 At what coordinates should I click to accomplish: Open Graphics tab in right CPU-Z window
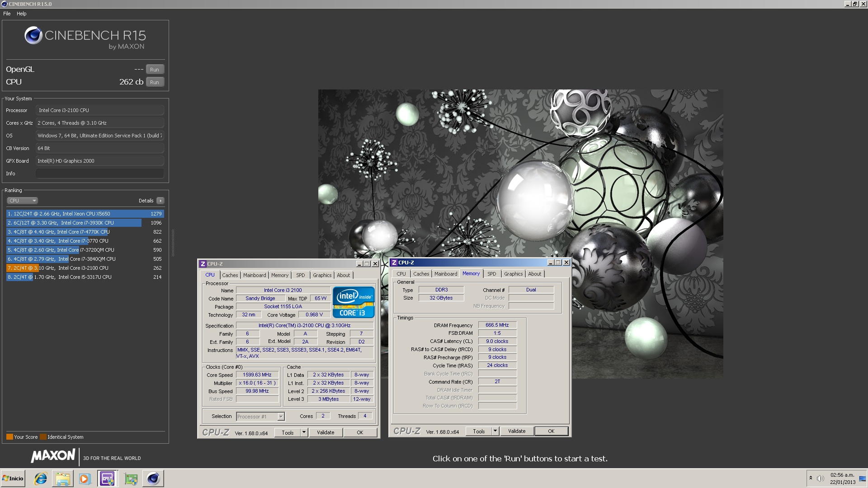(x=514, y=274)
